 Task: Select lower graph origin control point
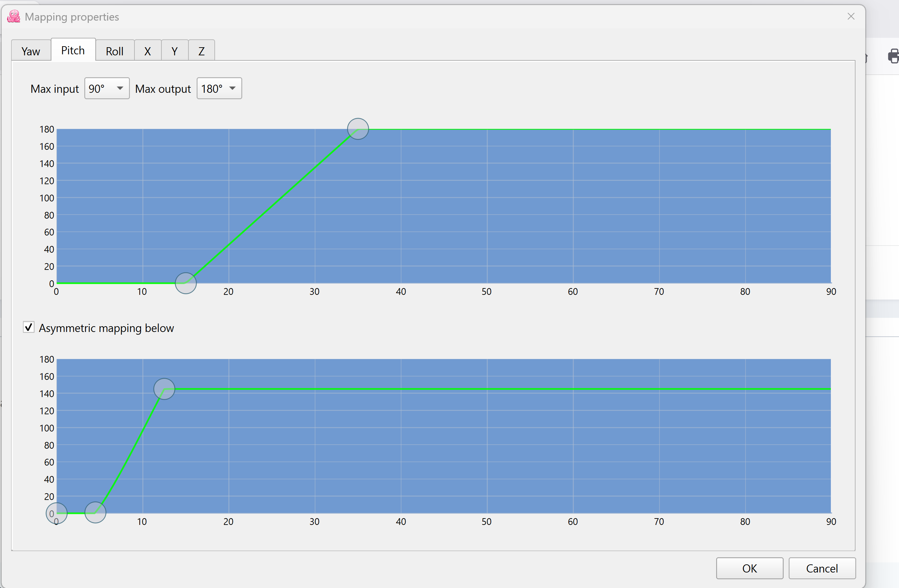tap(57, 513)
